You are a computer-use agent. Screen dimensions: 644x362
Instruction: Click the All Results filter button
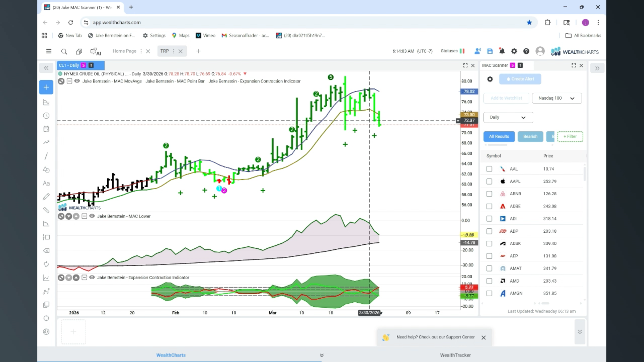499,136
